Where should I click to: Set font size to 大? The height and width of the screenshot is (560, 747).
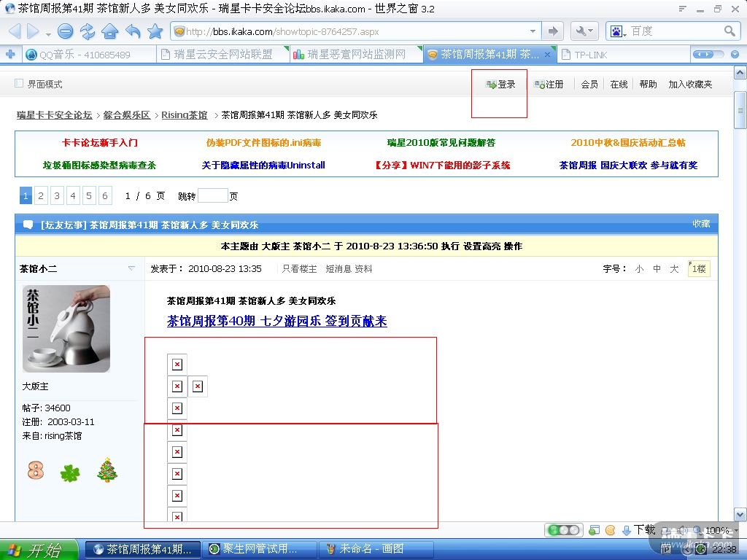tap(674, 269)
